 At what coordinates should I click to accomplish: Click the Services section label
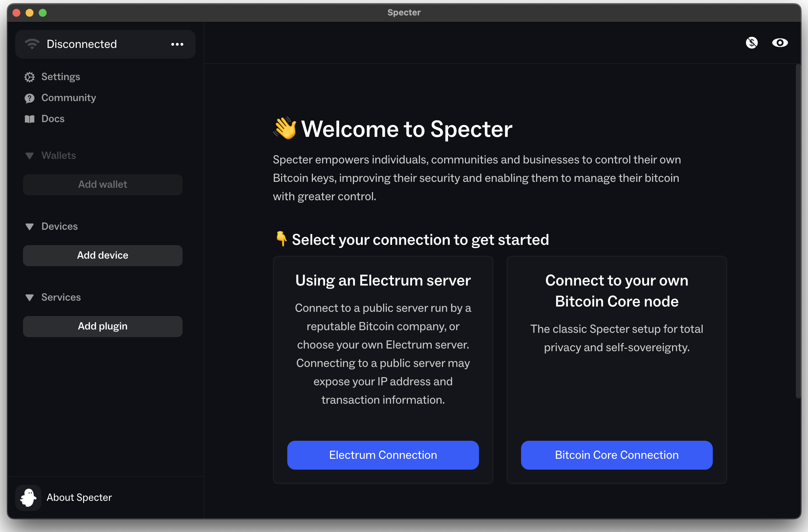[61, 298]
